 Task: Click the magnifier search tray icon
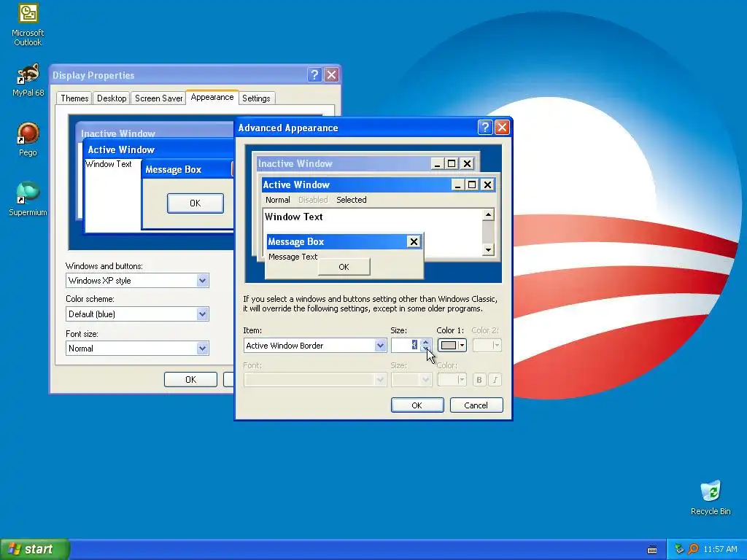693,549
